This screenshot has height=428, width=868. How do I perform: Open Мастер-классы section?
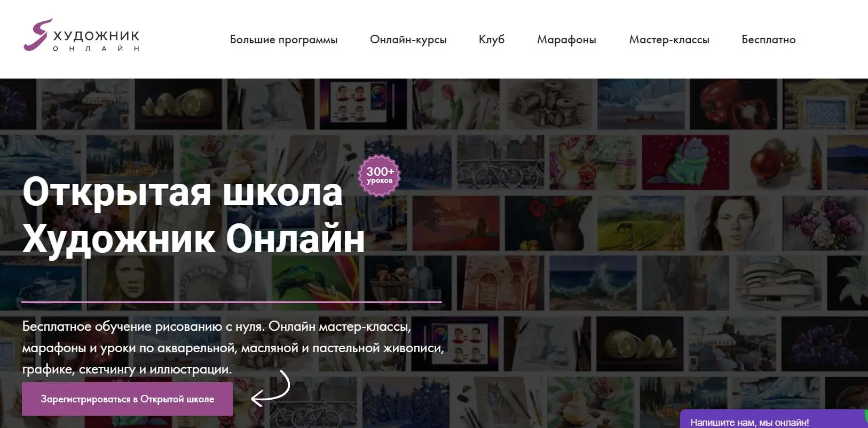pos(669,40)
